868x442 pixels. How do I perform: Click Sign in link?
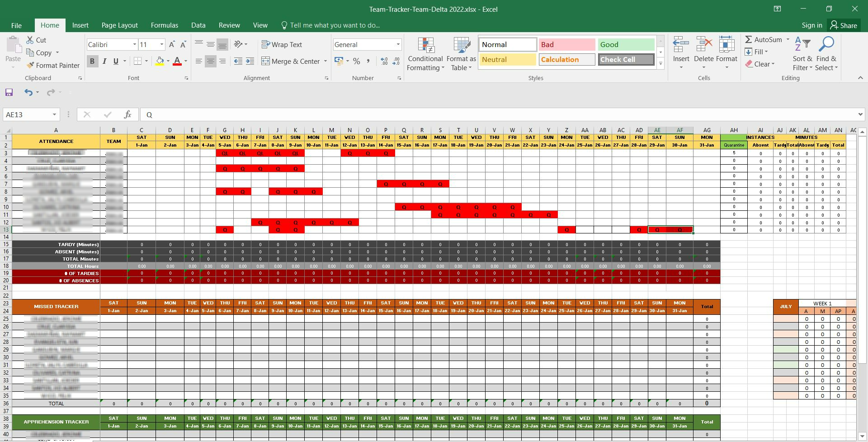point(812,25)
